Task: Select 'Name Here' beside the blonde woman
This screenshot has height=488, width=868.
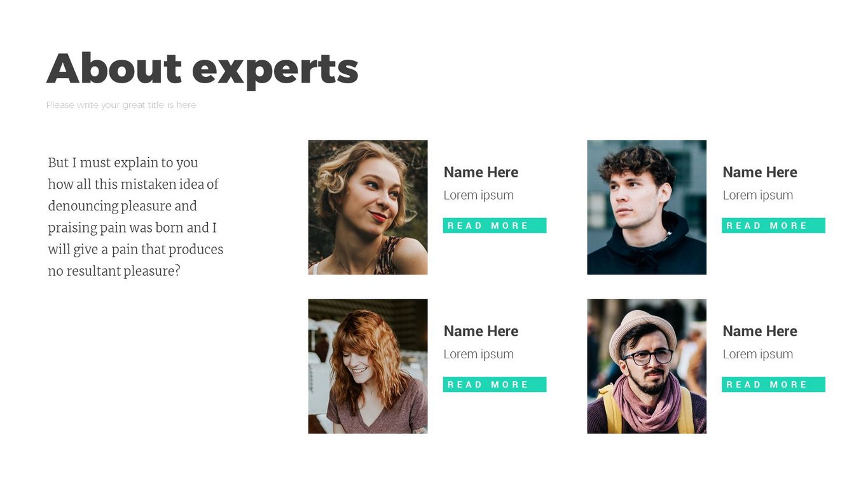Action: point(481,172)
